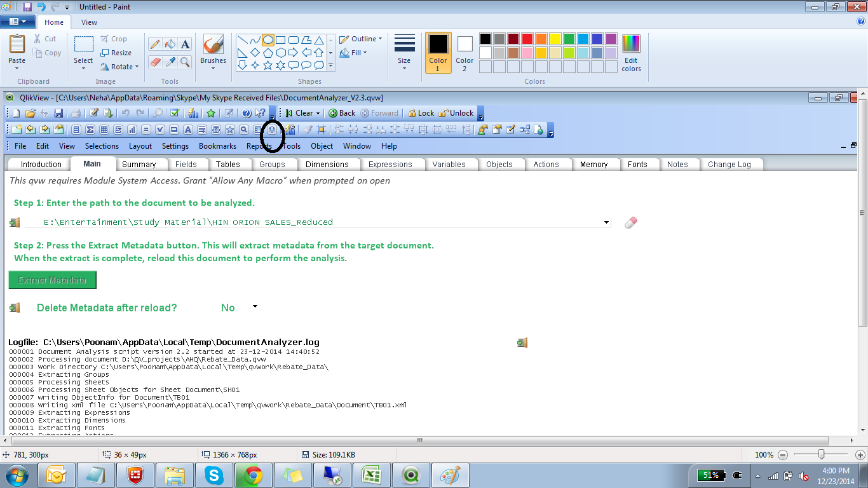This screenshot has height=488, width=868.
Task: Activate the Color picker eyedropper tool
Action: click(x=170, y=62)
